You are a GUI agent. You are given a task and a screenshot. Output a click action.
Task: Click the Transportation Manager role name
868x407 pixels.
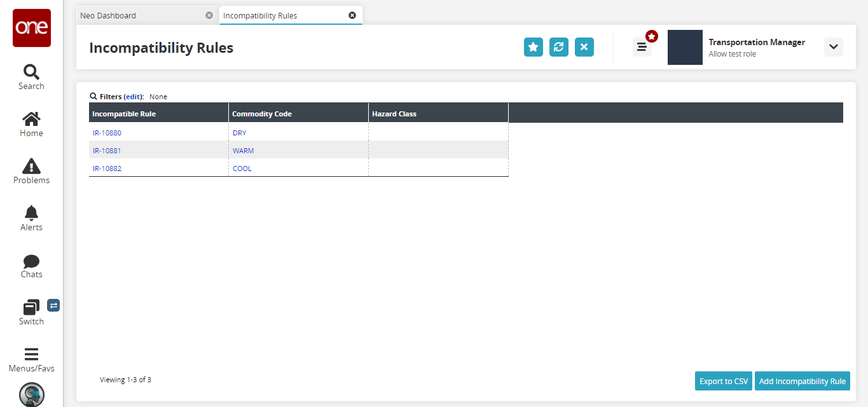[x=757, y=42]
